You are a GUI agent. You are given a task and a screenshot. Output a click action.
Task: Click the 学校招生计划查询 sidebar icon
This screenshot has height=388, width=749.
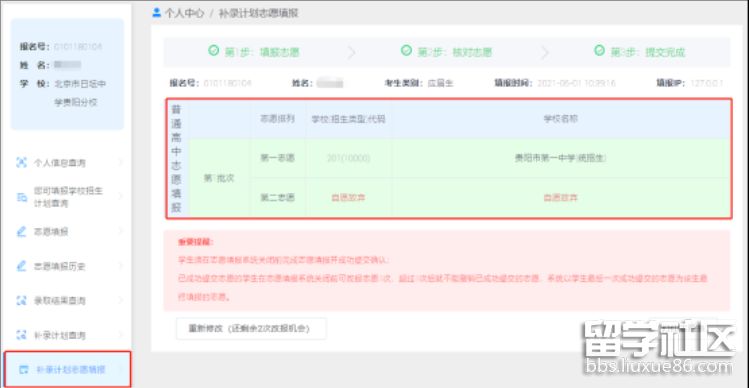pyautogui.click(x=21, y=197)
